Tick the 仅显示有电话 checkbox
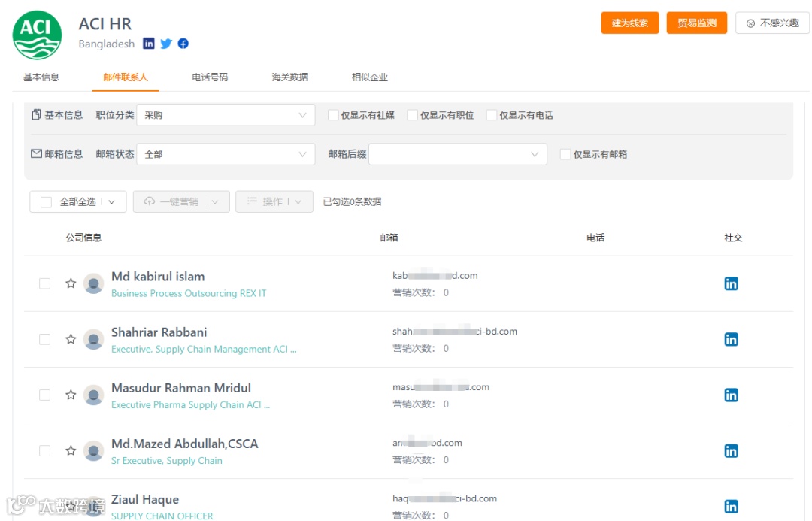The image size is (812, 521). (492, 115)
